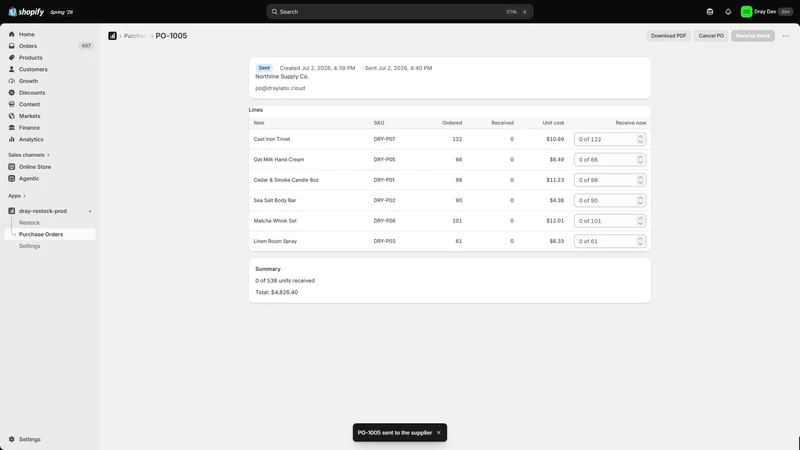This screenshot has height=450, width=800.
Task: Click the Growth icon in sidebar
Action: [x=12, y=81]
